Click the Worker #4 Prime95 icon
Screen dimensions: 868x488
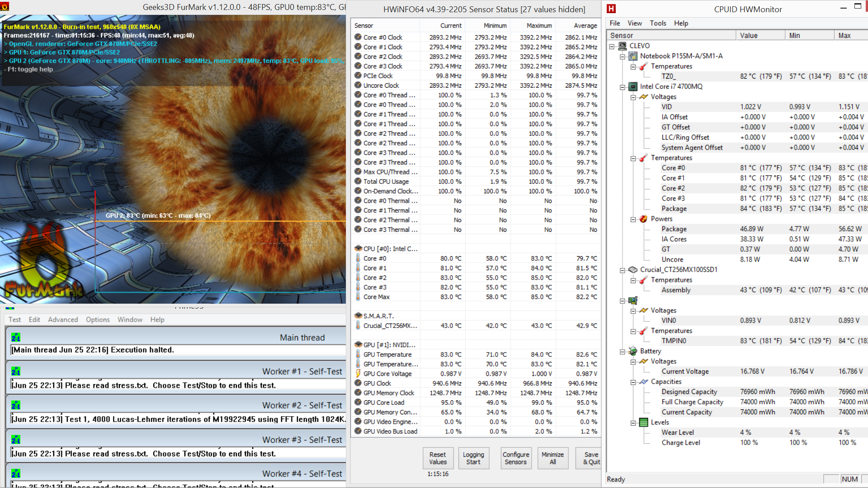[x=16, y=474]
